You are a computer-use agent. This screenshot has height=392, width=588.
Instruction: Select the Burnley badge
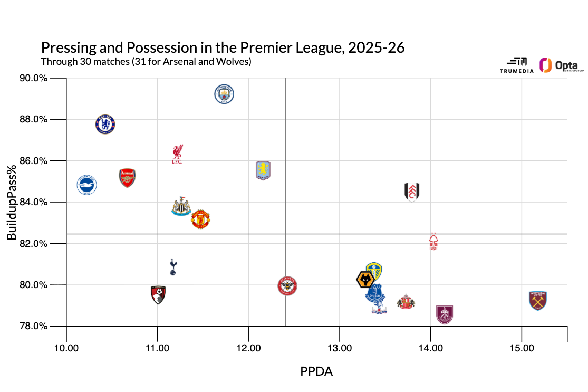pyautogui.click(x=445, y=314)
